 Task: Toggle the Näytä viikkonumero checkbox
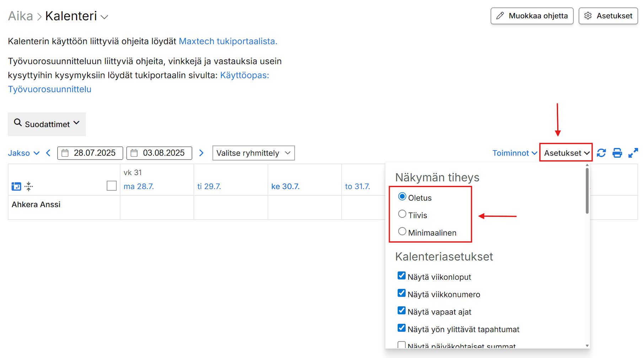(x=402, y=293)
